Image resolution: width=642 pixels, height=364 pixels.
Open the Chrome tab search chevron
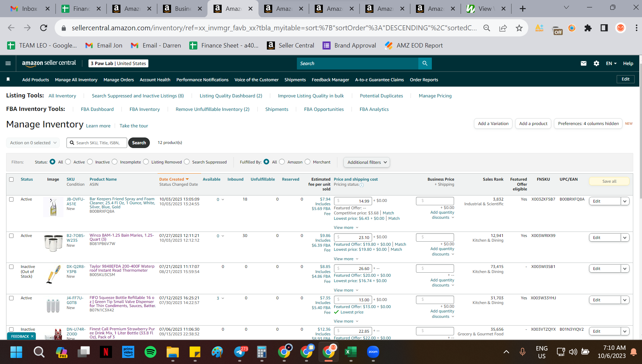(566, 8)
